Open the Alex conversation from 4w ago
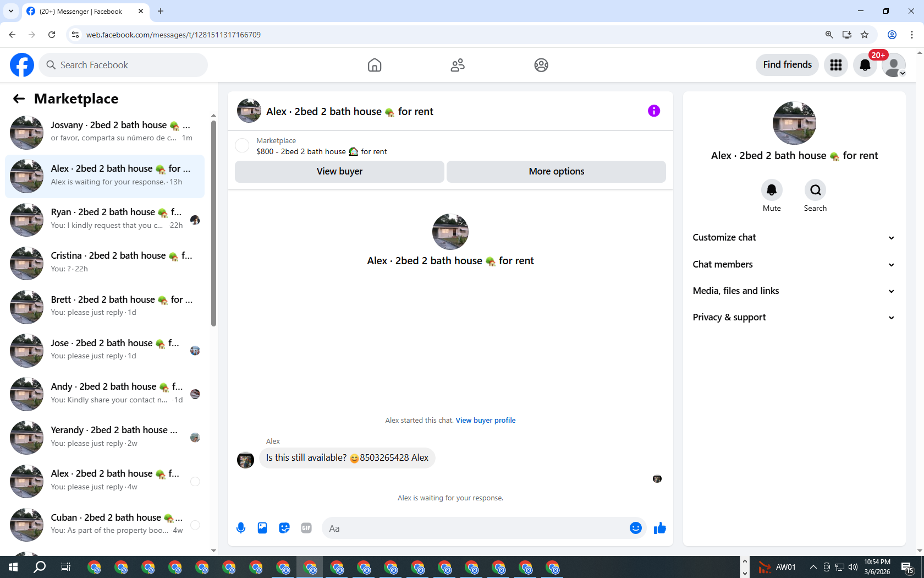924x578 pixels. click(x=105, y=481)
